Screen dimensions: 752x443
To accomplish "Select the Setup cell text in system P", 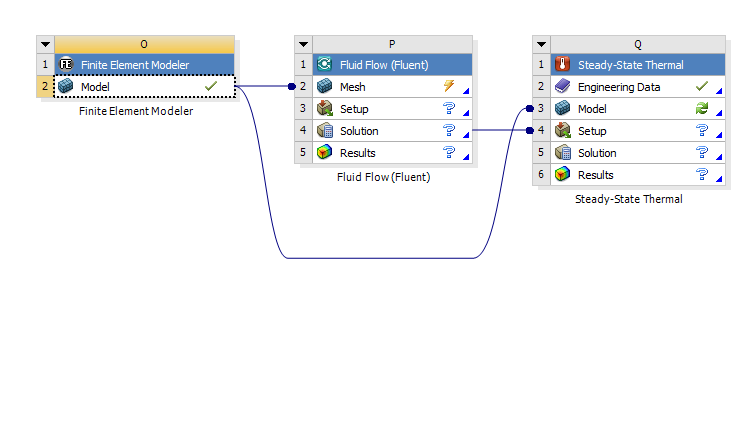I will tap(354, 109).
